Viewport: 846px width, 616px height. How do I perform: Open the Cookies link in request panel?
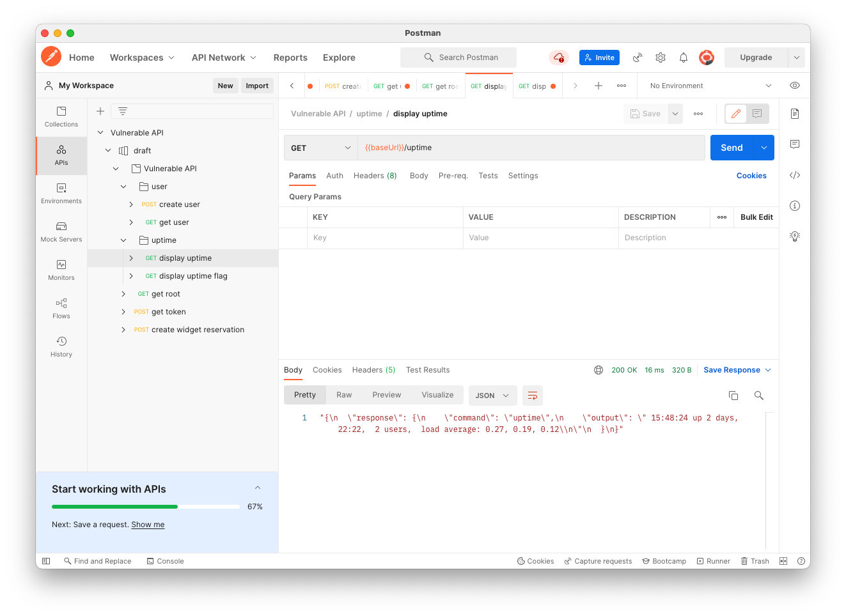point(751,176)
